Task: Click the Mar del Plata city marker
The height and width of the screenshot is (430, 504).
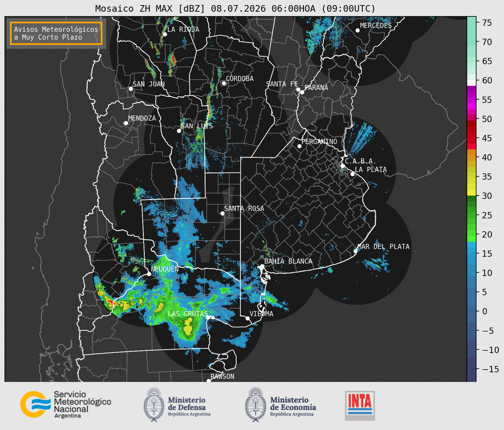Action: (x=355, y=251)
